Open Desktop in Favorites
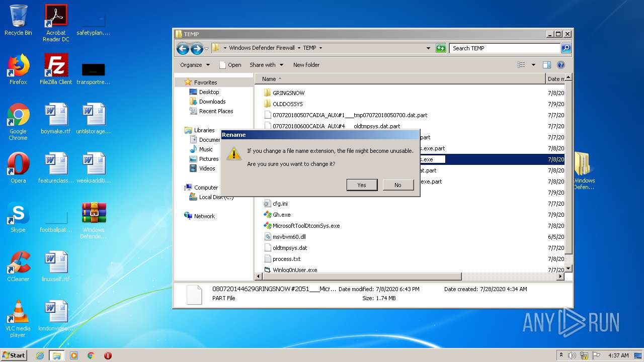 coord(209,92)
